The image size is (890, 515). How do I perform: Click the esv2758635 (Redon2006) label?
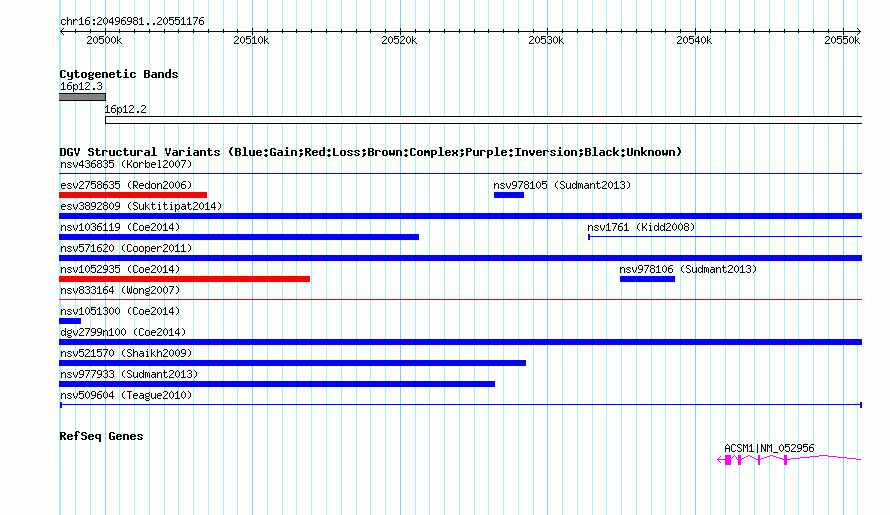(x=126, y=185)
